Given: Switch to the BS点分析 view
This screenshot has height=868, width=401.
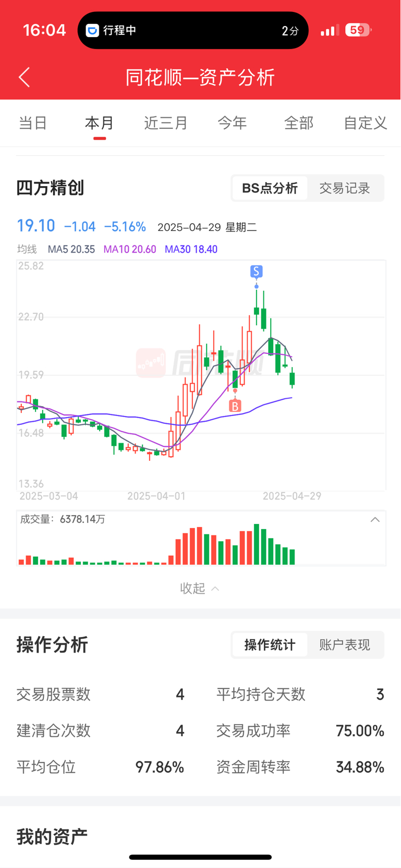Looking at the screenshot, I should tap(270, 188).
